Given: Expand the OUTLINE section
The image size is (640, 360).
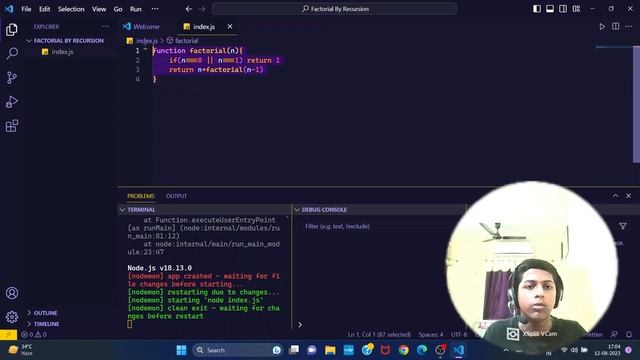Looking at the screenshot, I should click(45, 313).
